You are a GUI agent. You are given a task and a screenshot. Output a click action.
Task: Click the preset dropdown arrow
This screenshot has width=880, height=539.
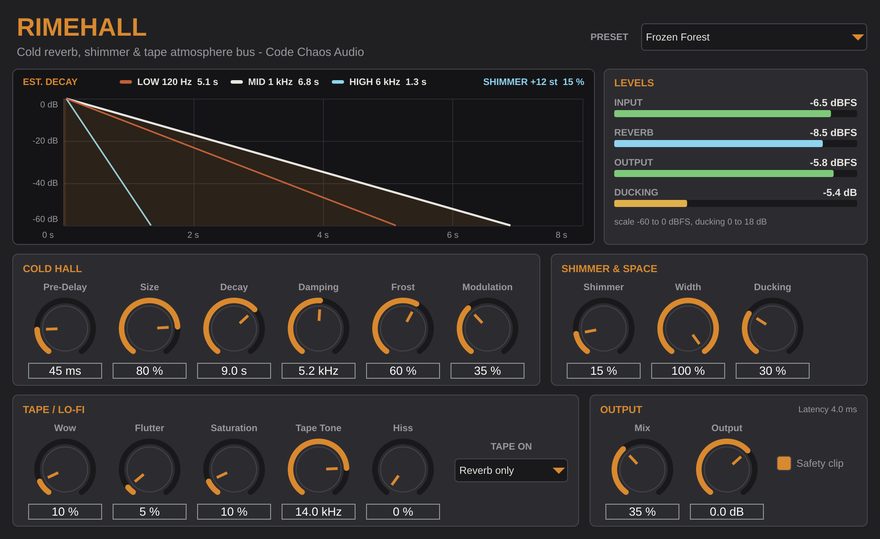pyautogui.click(x=857, y=37)
